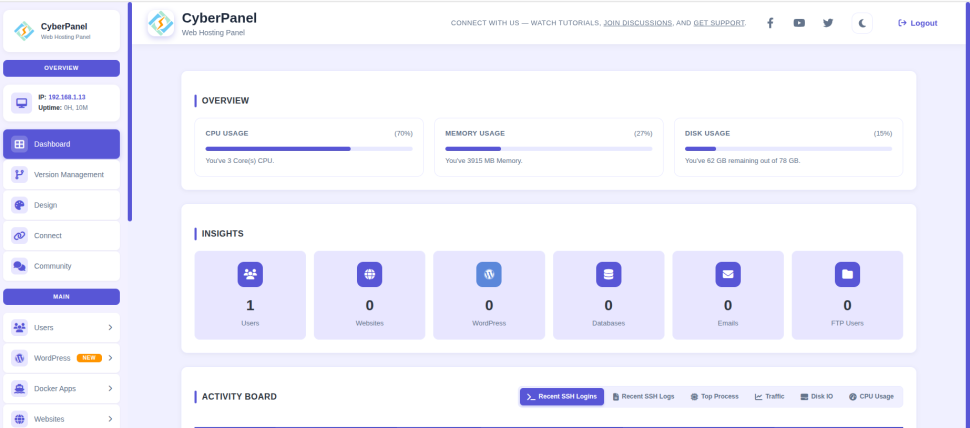Click the Websites sidebar globe icon

coord(19,419)
